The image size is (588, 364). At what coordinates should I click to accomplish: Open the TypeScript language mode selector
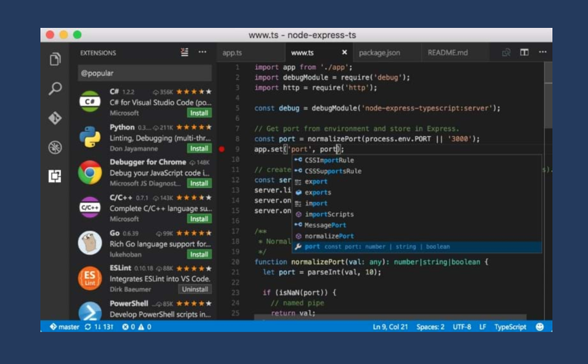point(510,327)
